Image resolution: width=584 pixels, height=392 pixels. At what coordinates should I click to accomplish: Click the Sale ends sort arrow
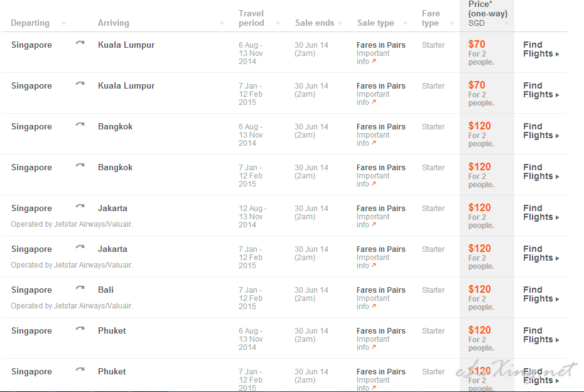(340, 24)
